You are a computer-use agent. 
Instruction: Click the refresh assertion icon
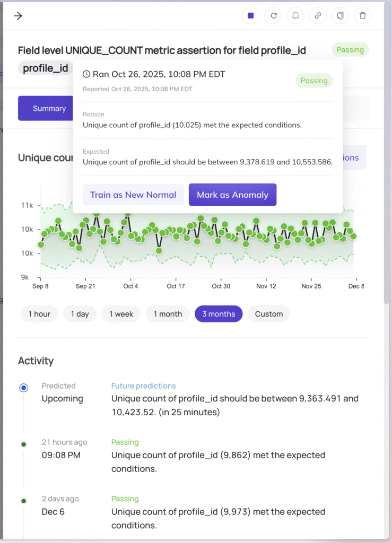[x=273, y=15]
